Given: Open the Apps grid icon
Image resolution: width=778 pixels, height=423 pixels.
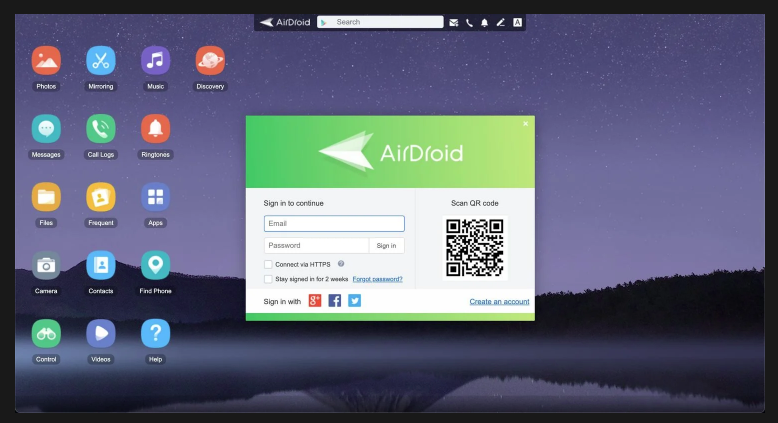Looking at the screenshot, I should pyautogui.click(x=155, y=197).
